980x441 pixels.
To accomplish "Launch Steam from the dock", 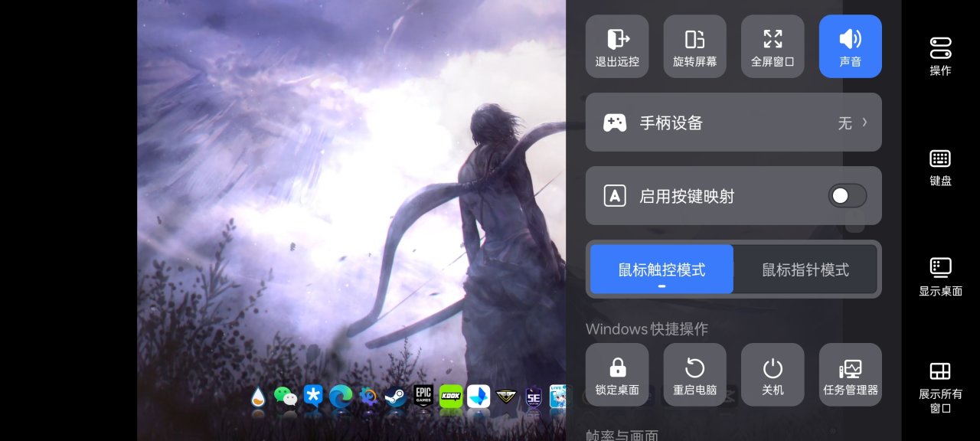I will point(395,397).
